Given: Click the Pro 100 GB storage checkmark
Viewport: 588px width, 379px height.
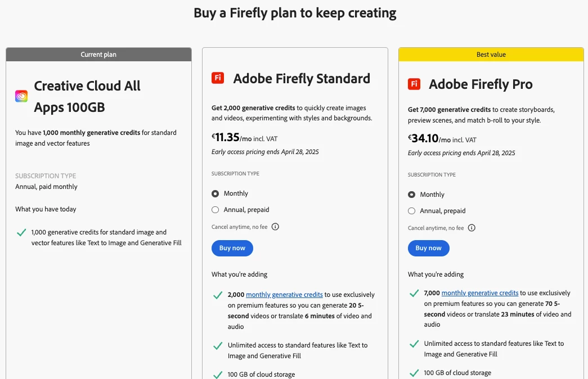Looking at the screenshot, I should point(414,373).
